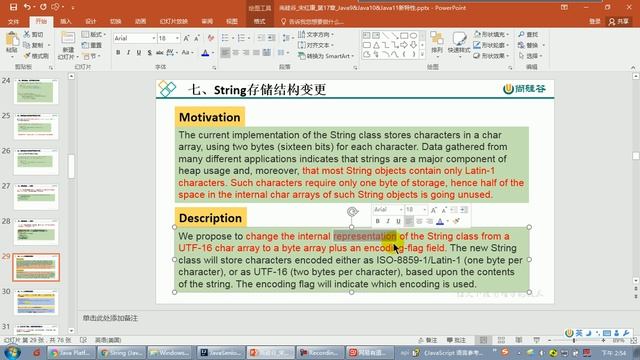Click the notes area to add notes
Viewport: 640px width, 360px height.
pyautogui.click(x=355, y=318)
